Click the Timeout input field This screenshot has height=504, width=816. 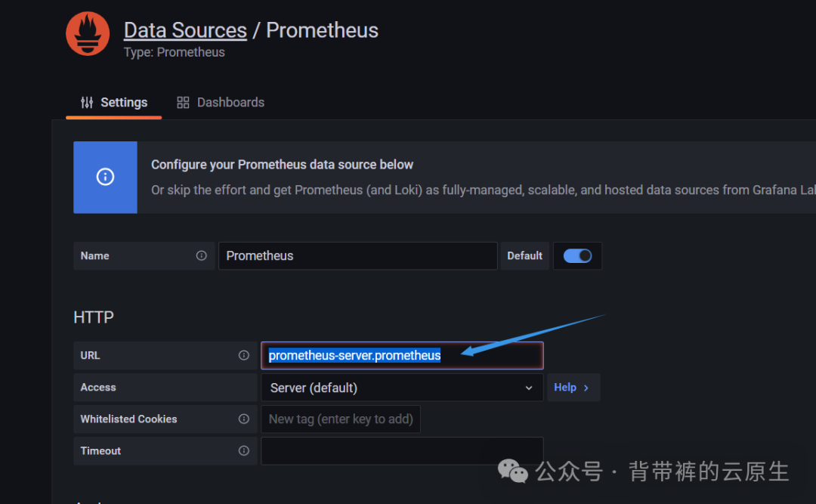[402, 450]
